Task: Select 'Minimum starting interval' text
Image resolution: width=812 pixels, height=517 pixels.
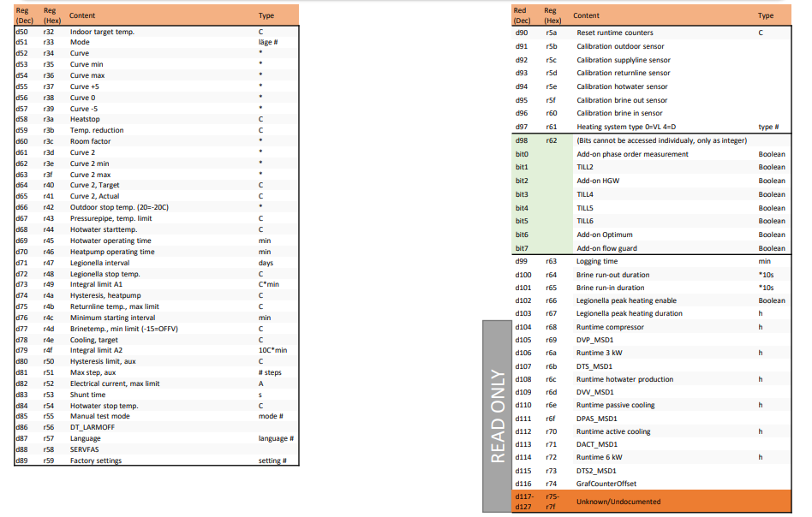Action: pos(113,318)
